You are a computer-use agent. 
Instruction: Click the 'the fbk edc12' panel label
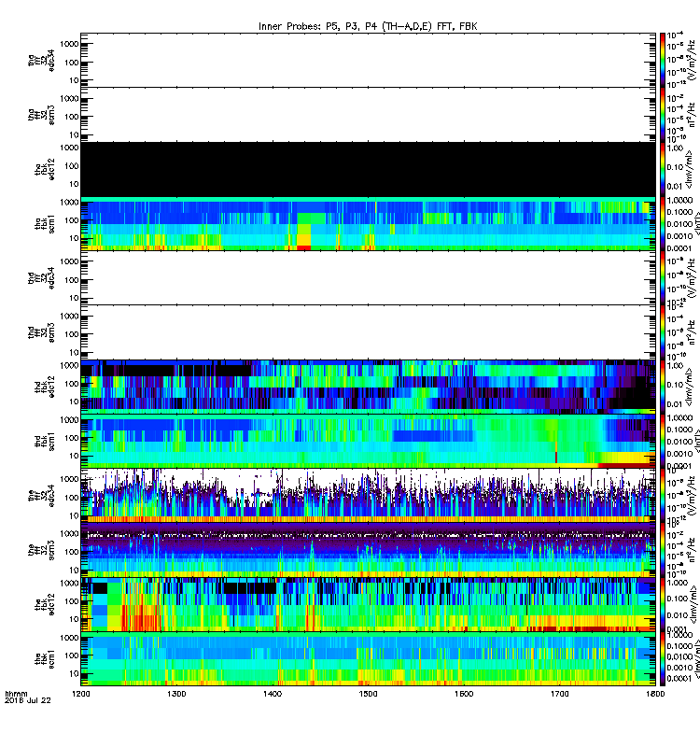pyautogui.click(x=45, y=604)
